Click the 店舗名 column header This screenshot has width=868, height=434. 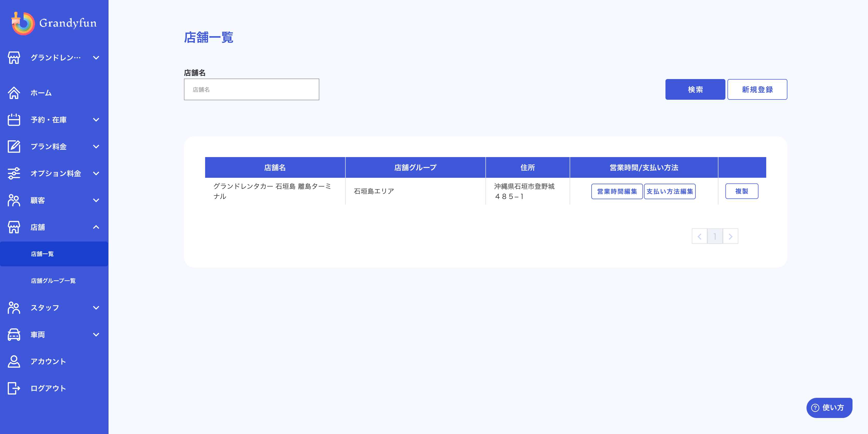pyautogui.click(x=275, y=167)
